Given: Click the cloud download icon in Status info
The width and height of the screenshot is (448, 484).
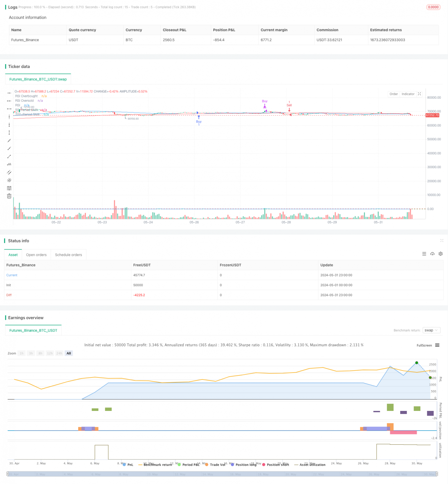Looking at the screenshot, I should pyautogui.click(x=432, y=254).
